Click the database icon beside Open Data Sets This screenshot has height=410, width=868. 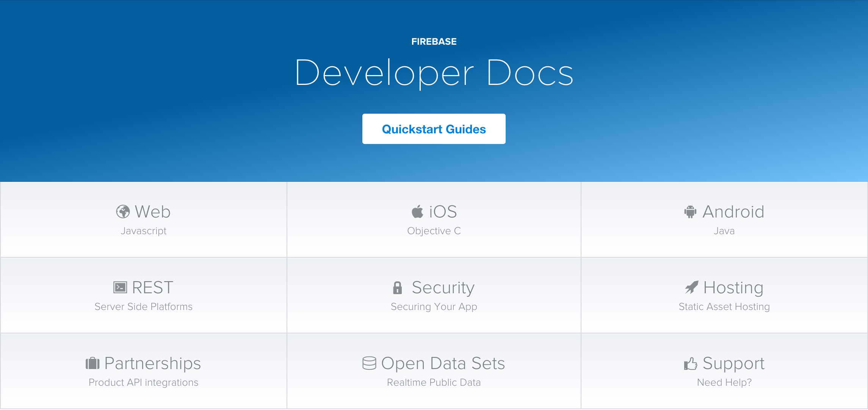[369, 363]
